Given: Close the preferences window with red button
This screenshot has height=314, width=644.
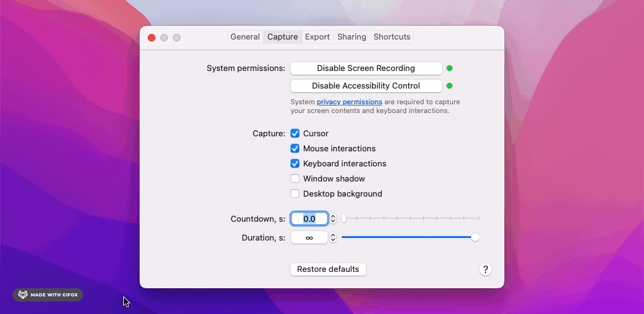Looking at the screenshot, I should coord(152,38).
